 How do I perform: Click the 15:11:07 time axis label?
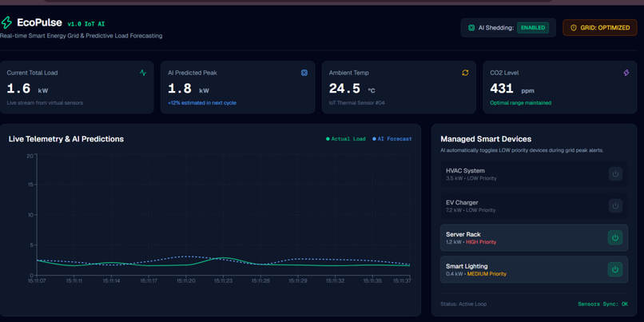pyautogui.click(x=37, y=281)
